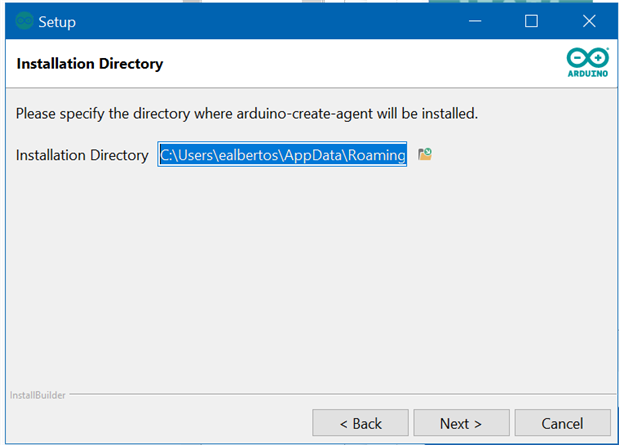Click the Installation Directory field label
Viewport: 619px width, 445px height.
tap(82, 155)
